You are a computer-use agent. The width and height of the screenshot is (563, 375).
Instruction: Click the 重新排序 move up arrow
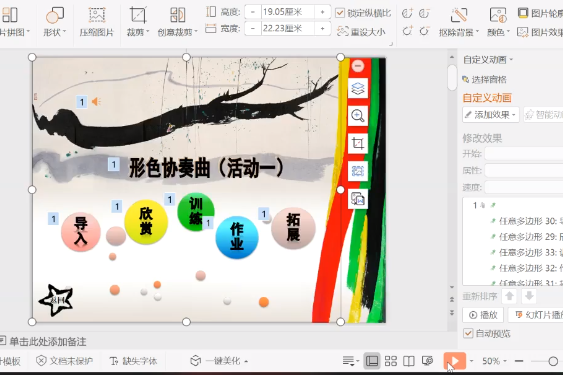509,296
